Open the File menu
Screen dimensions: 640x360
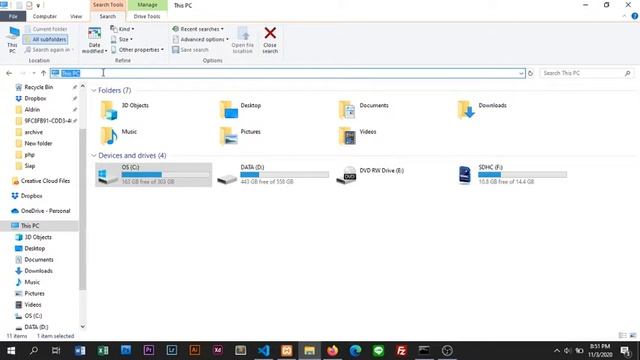tap(13, 16)
